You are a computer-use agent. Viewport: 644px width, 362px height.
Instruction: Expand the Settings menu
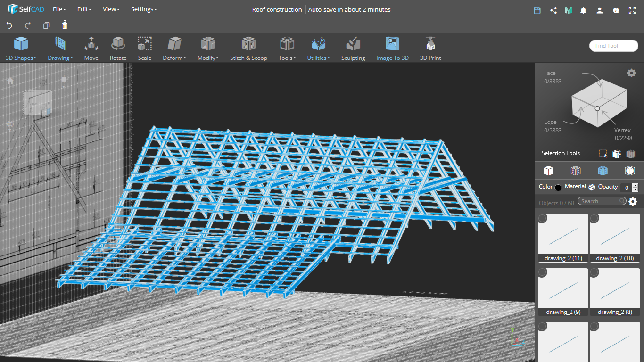point(144,9)
